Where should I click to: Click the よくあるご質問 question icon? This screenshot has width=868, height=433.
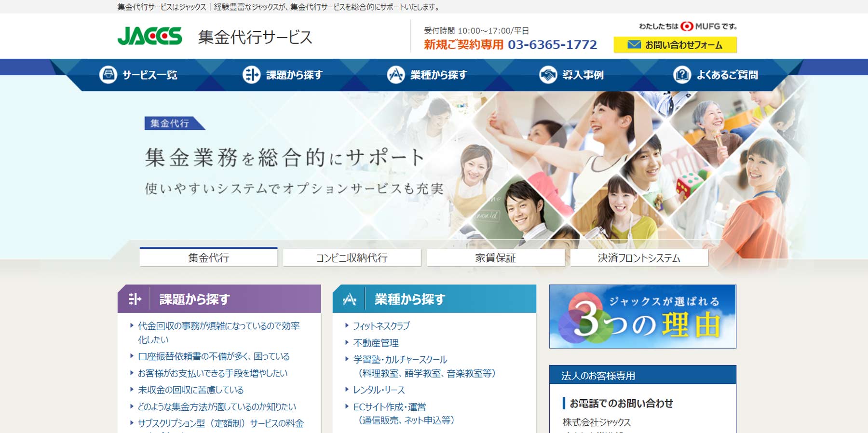click(x=682, y=75)
